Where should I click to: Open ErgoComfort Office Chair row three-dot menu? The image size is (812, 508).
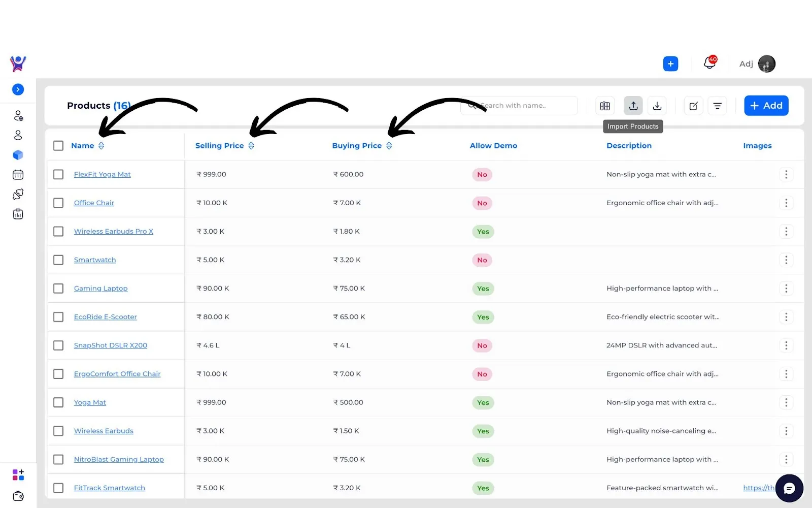tap(786, 374)
